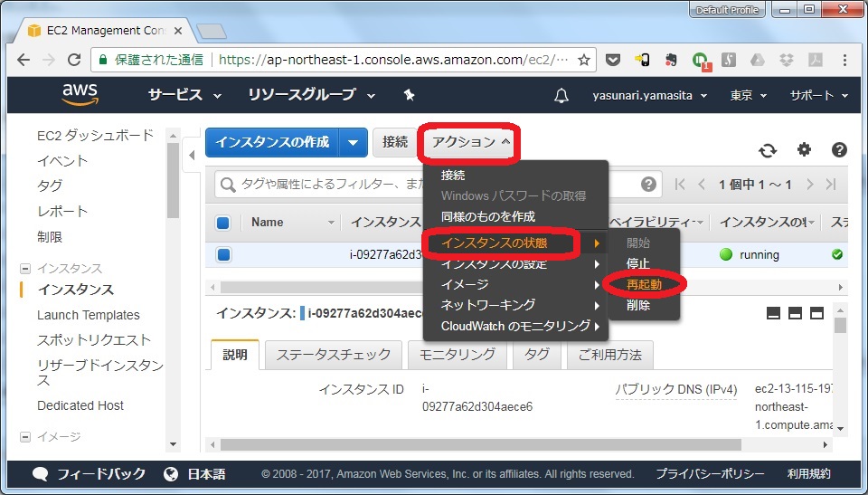Click the globe language icon in footer
This screenshot has width=868, height=495.
[x=171, y=474]
